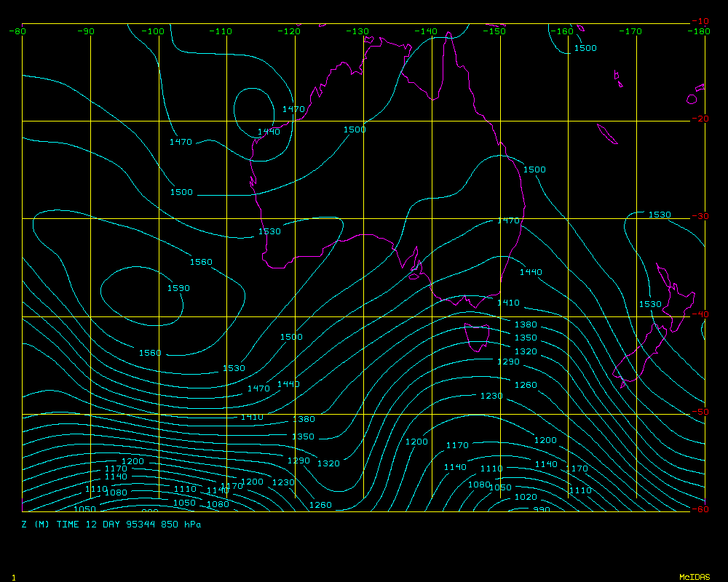Click the -160 longitude label
Screen dimensions: 728x582
click(x=563, y=31)
